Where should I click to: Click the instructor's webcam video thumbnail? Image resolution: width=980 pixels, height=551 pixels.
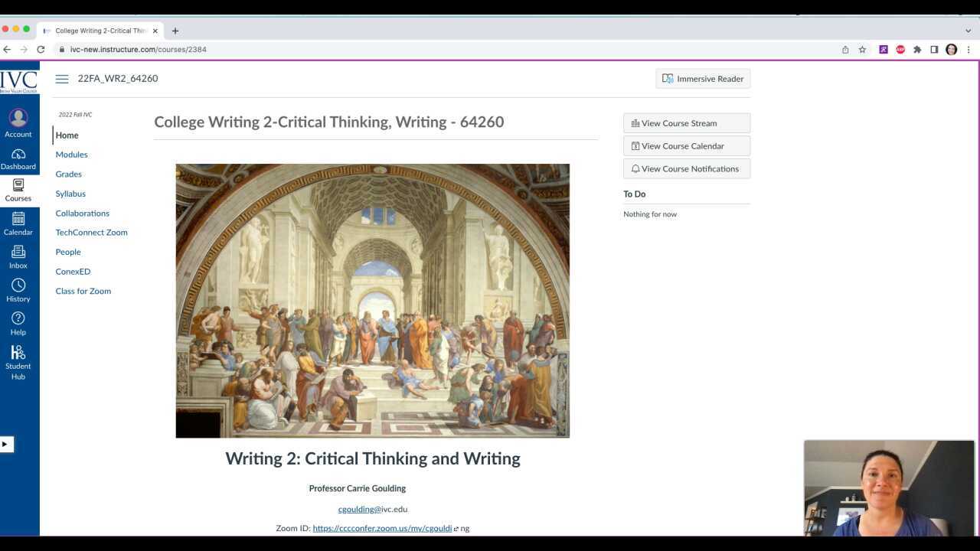[888, 487]
